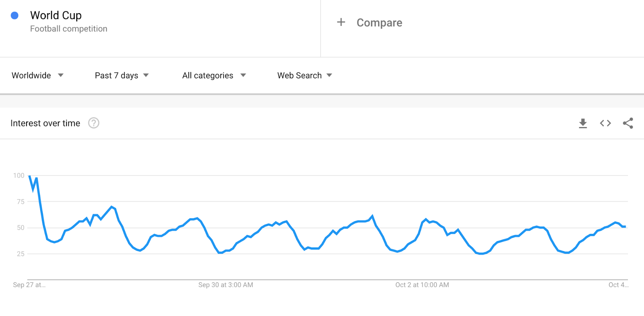Click the embed code icon
The height and width of the screenshot is (316, 644).
click(605, 123)
